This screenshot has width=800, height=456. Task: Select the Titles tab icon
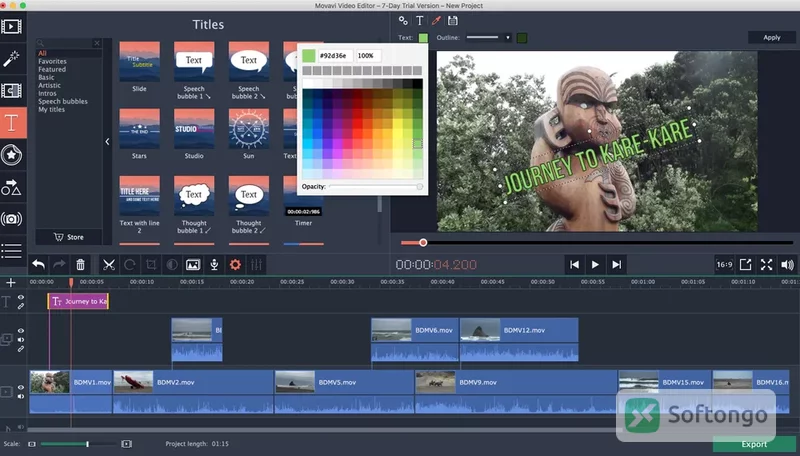tap(12, 123)
